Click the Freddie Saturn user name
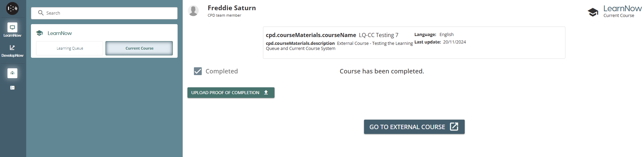This screenshot has width=644, height=157. point(232,8)
